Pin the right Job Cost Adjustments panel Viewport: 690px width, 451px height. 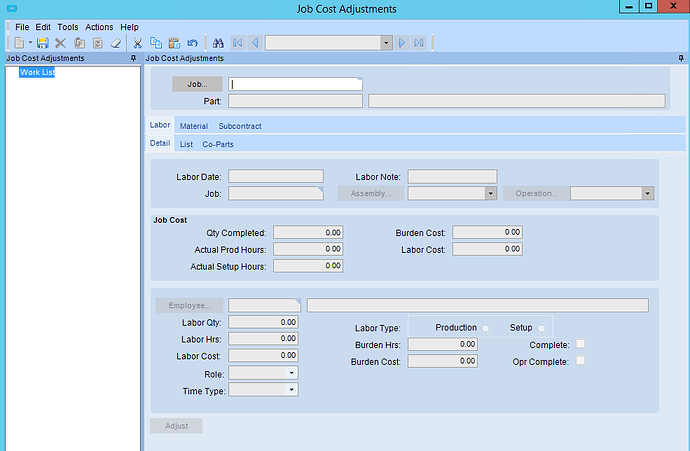[681, 58]
